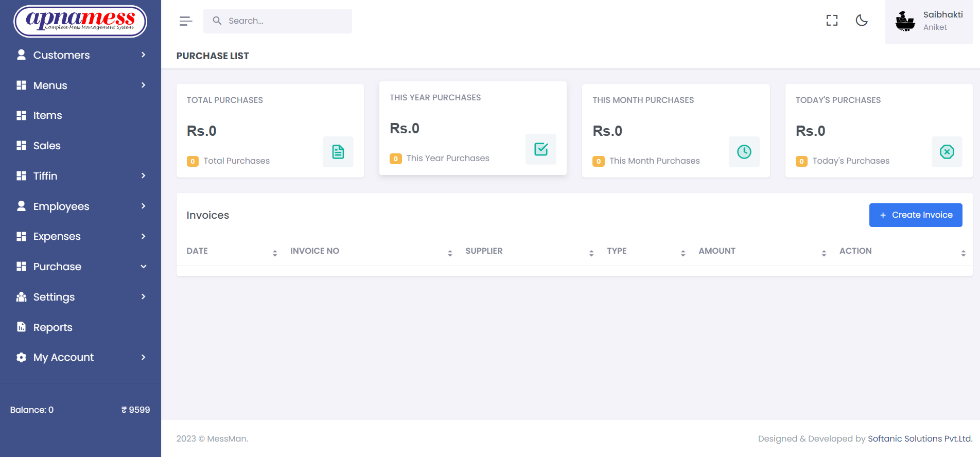Click the Invoices section heading
Viewport: 980px width, 457px height.
(208, 215)
